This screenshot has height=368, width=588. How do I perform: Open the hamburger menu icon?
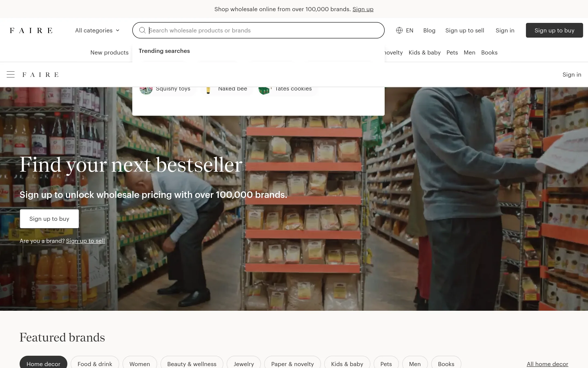(11, 74)
